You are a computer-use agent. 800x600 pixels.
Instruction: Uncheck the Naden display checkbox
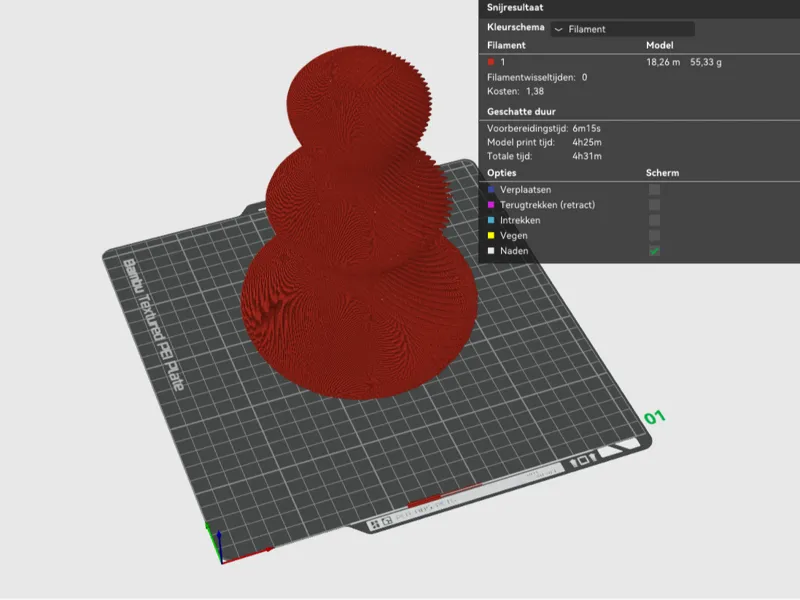[x=654, y=251]
